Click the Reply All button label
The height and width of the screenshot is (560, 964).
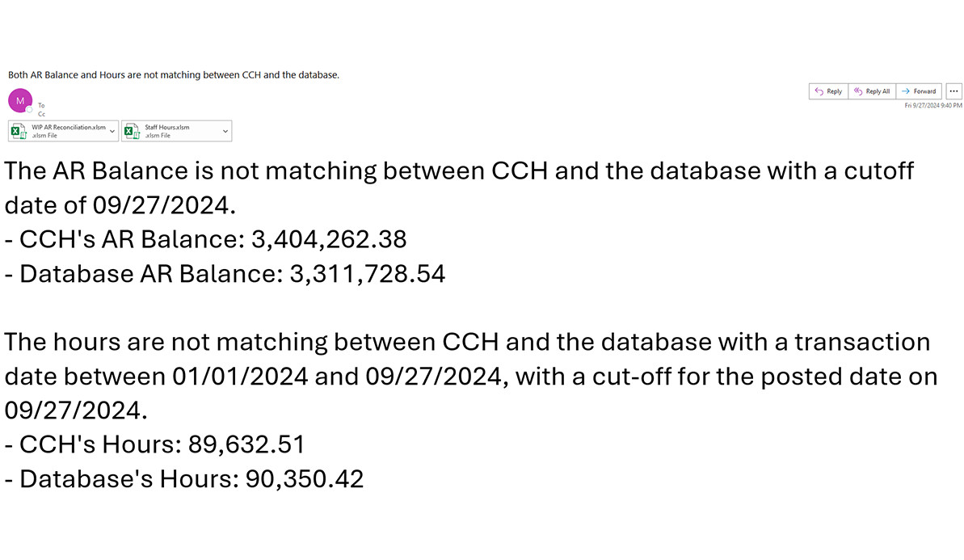click(x=878, y=91)
